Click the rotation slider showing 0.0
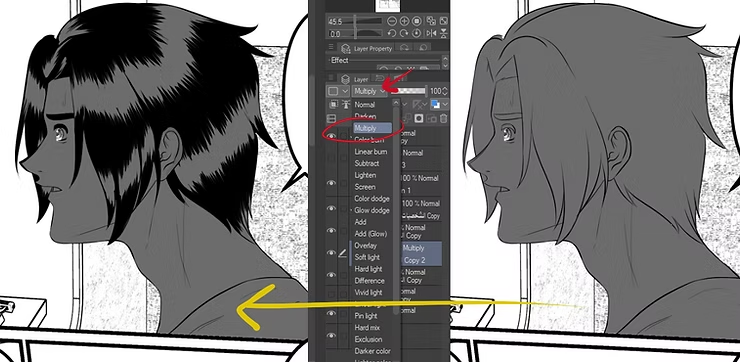The height and width of the screenshot is (362, 740). pyautogui.click(x=355, y=33)
